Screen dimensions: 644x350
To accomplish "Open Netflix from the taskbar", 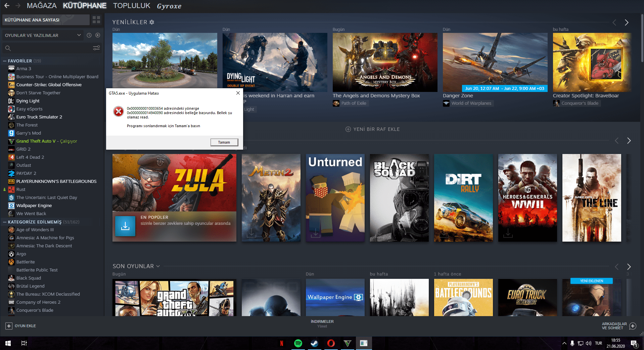I will pos(282,343).
